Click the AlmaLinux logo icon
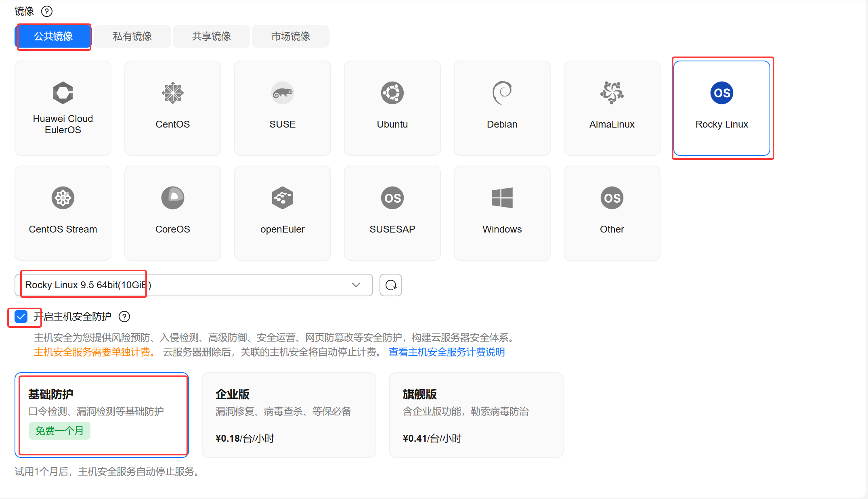This screenshot has width=868, height=499. pos(612,93)
